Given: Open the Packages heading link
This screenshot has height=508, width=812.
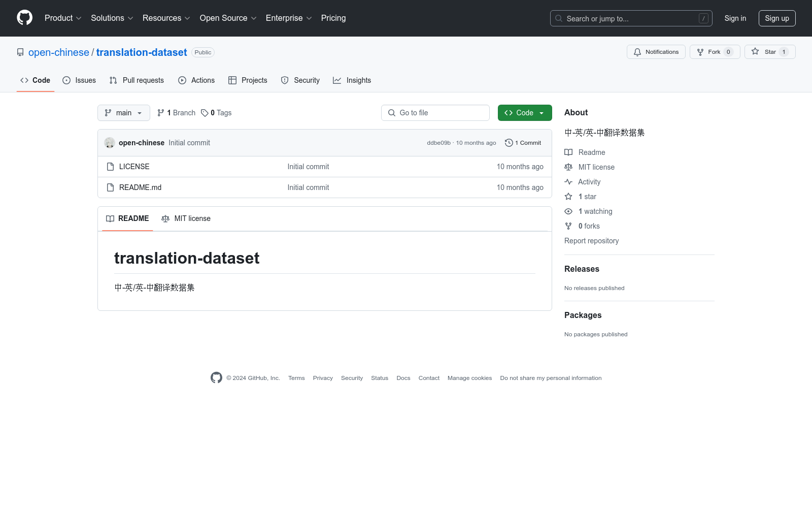Looking at the screenshot, I should click(x=583, y=315).
